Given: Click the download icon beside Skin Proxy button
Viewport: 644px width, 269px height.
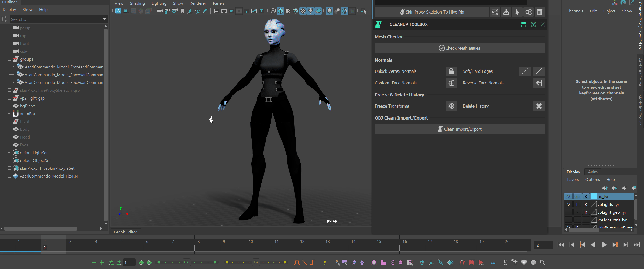Looking at the screenshot, I should coord(506,12).
